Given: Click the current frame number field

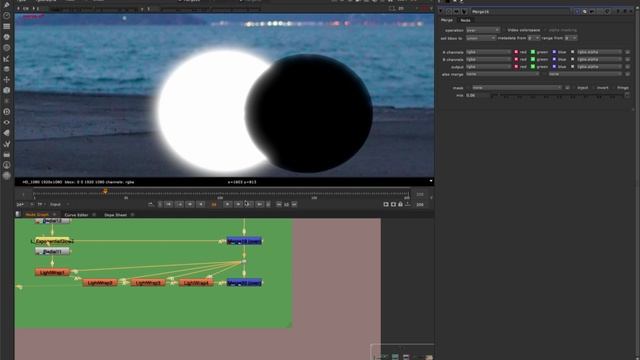Looking at the screenshot, I should [214, 204].
